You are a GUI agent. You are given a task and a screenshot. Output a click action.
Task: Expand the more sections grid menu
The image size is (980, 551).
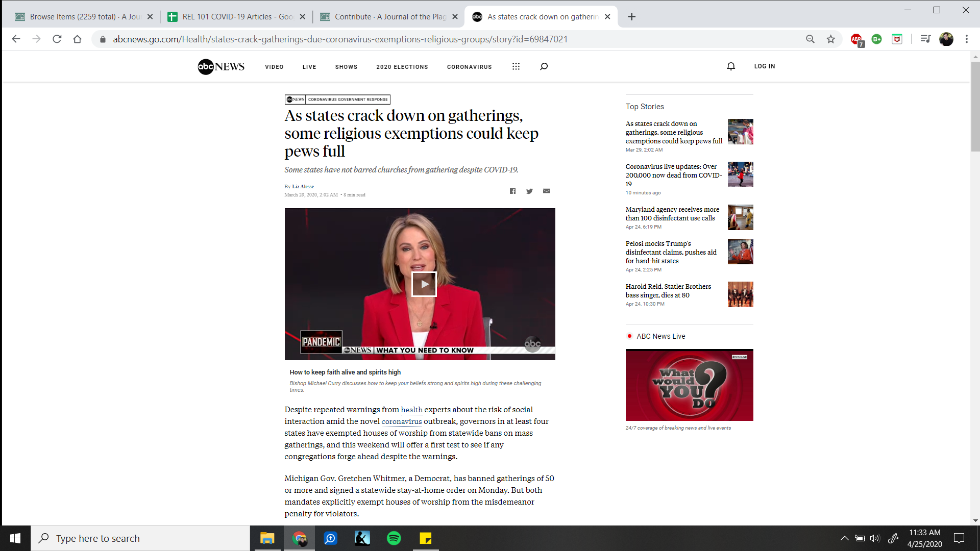click(516, 66)
